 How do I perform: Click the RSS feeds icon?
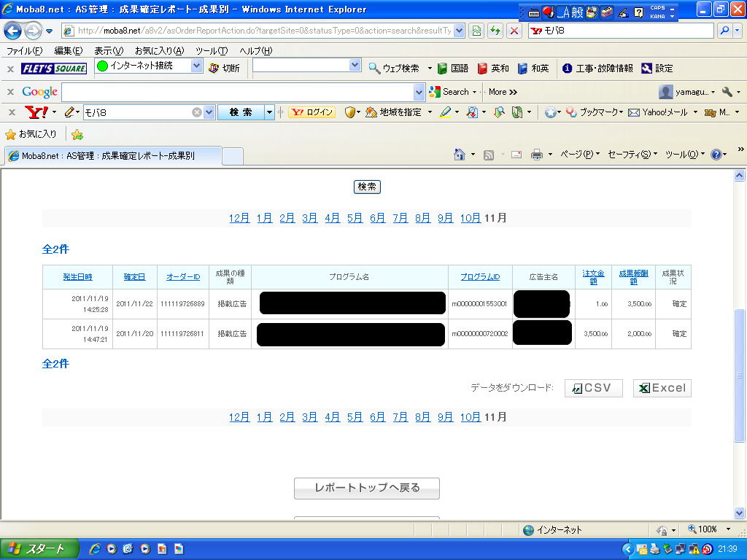tap(488, 155)
